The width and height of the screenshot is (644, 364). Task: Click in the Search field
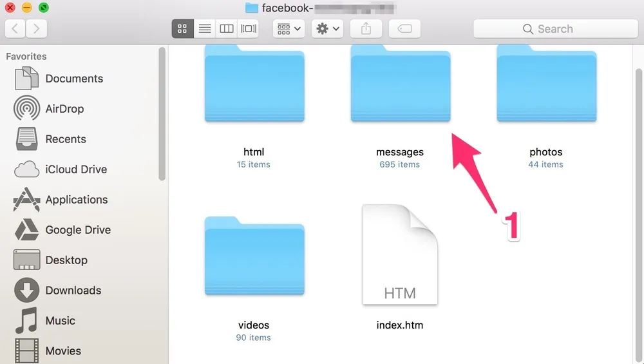(x=555, y=29)
